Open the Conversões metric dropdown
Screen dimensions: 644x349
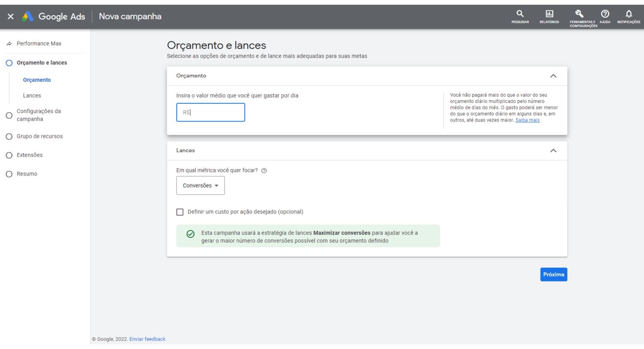[x=200, y=186]
